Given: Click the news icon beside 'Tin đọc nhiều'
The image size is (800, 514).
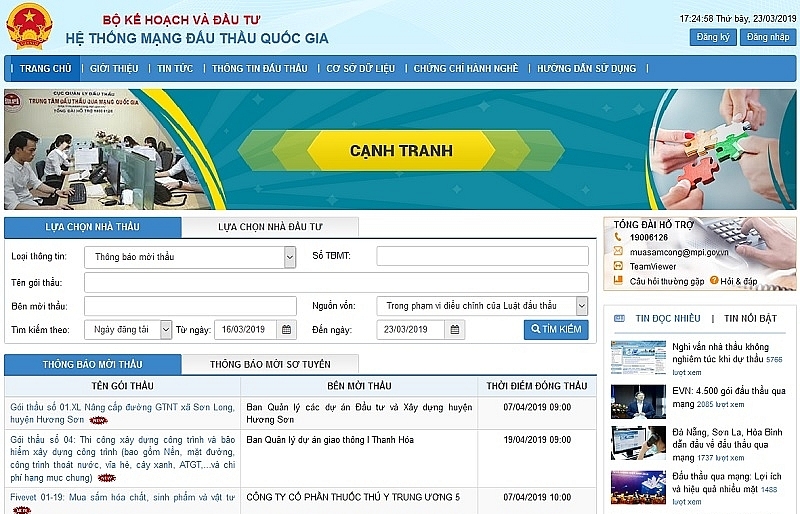Looking at the screenshot, I should 617,319.
